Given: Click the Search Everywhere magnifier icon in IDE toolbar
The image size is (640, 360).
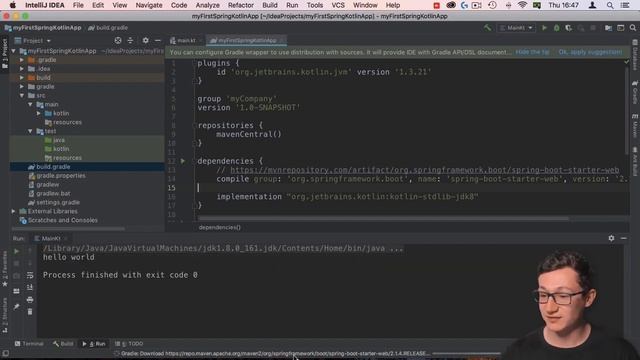Looking at the screenshot, I should (633, 28).
